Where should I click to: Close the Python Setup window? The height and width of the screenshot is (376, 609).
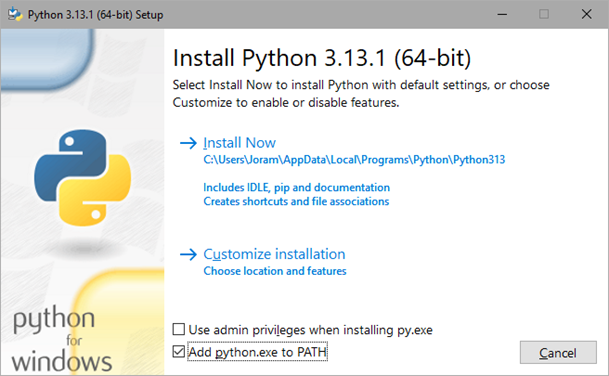tap(586, 14)
